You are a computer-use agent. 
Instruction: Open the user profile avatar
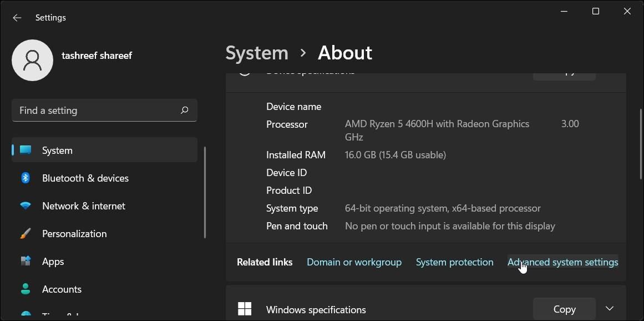[32, 60]
